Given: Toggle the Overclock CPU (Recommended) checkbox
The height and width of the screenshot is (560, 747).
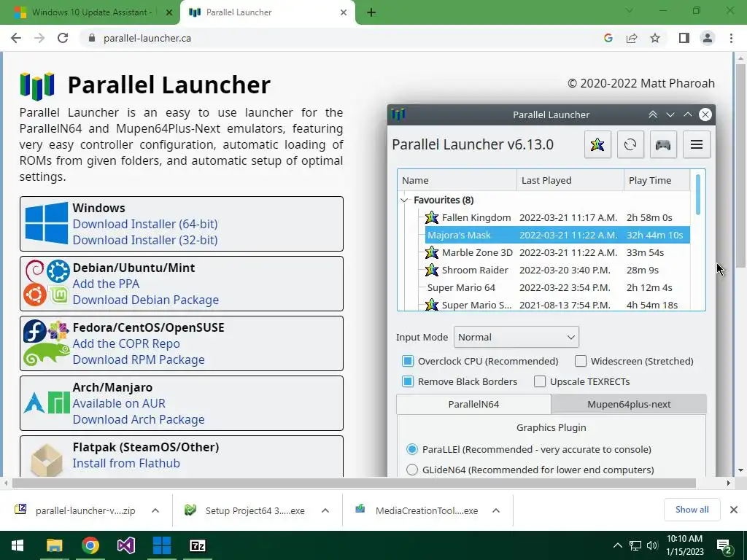Looking at the screenshot, I should click(407, 361).
